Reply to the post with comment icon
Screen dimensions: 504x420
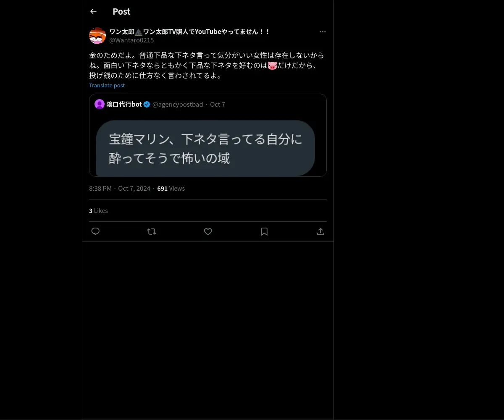(95, 231)
